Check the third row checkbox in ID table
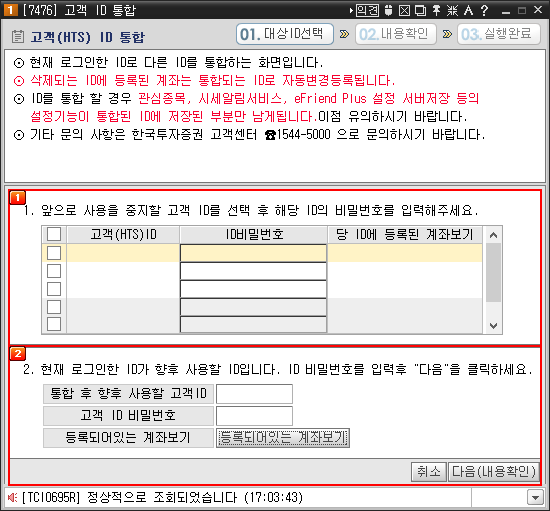 pos(54,289)
